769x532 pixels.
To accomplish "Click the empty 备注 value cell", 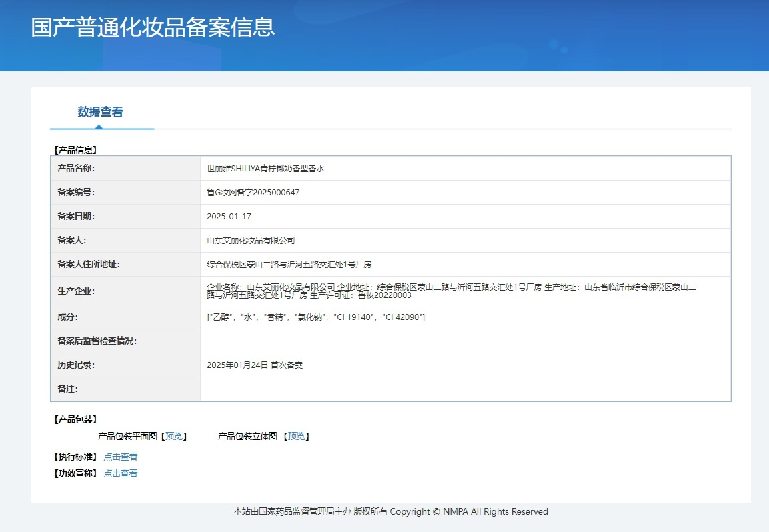I will coord(465,389).
